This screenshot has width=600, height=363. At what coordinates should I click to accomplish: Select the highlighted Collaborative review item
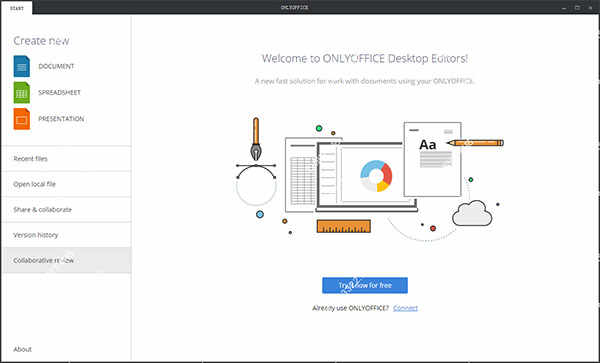(66, 260)
